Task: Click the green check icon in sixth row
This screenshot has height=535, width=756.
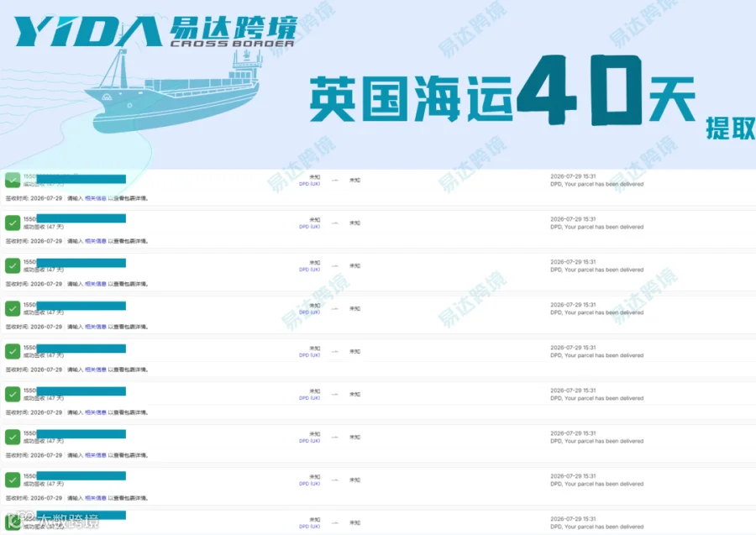Action: pos(13,394)
